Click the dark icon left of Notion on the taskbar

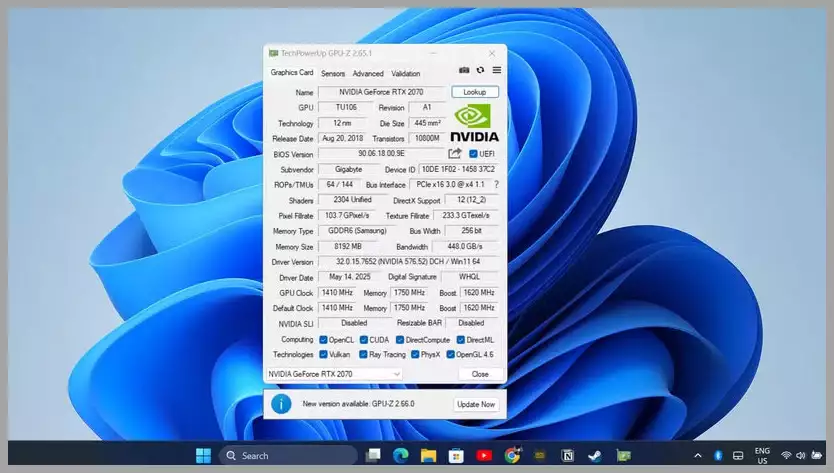pyautogui.click(x=540, y=455)
